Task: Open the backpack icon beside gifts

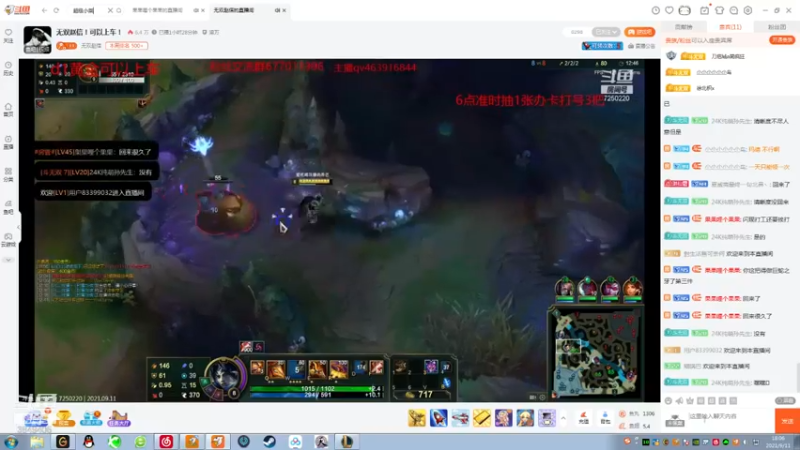Action: coord(605,418)
